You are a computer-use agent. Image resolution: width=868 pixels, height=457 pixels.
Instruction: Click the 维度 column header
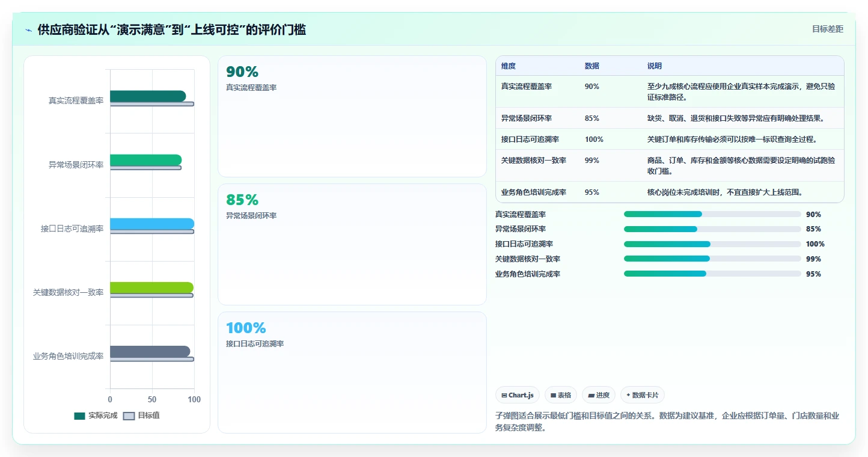coord(509,66)
